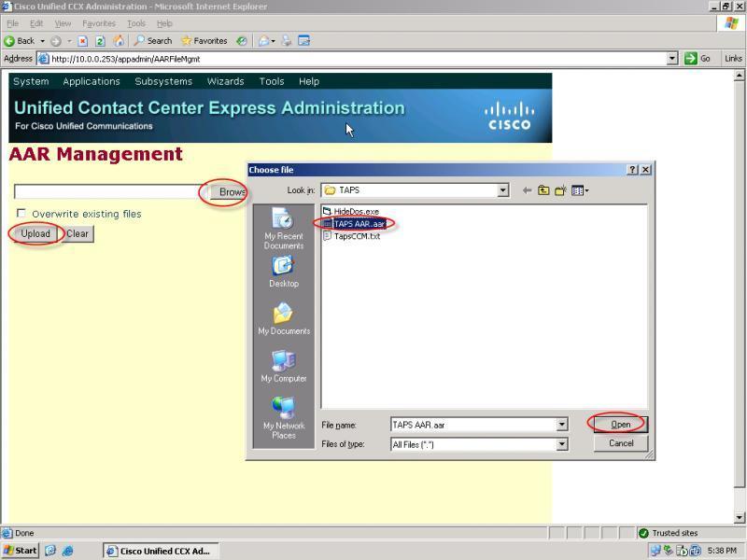Open the Help menu in CCX Administration
Screen dimensions: 747x560
309,81
